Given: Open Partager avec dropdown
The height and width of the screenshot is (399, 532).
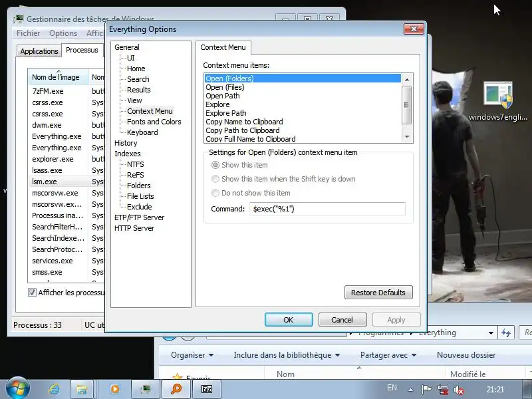Looking at the screenshot, I should click(388, 355).
